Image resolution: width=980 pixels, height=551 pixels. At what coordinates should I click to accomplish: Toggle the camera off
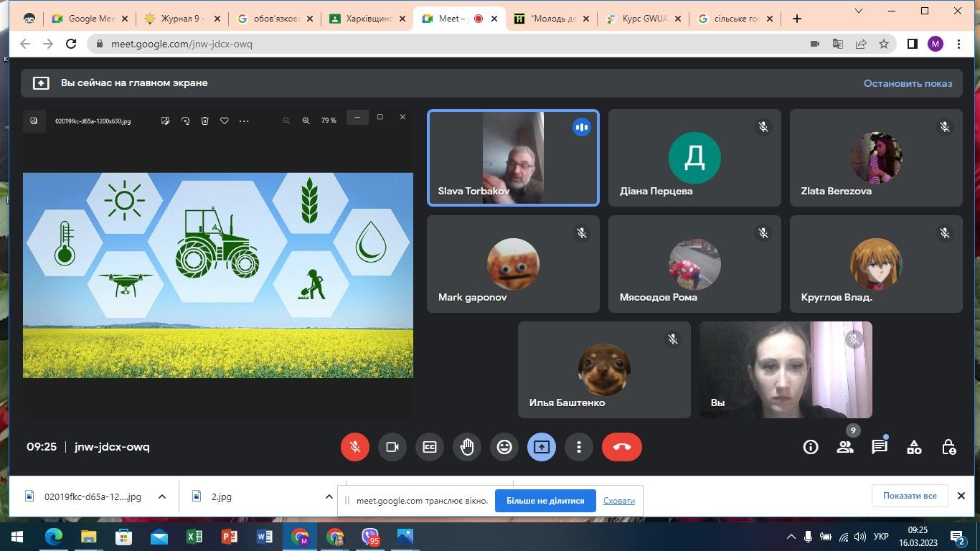click(392, 447)
